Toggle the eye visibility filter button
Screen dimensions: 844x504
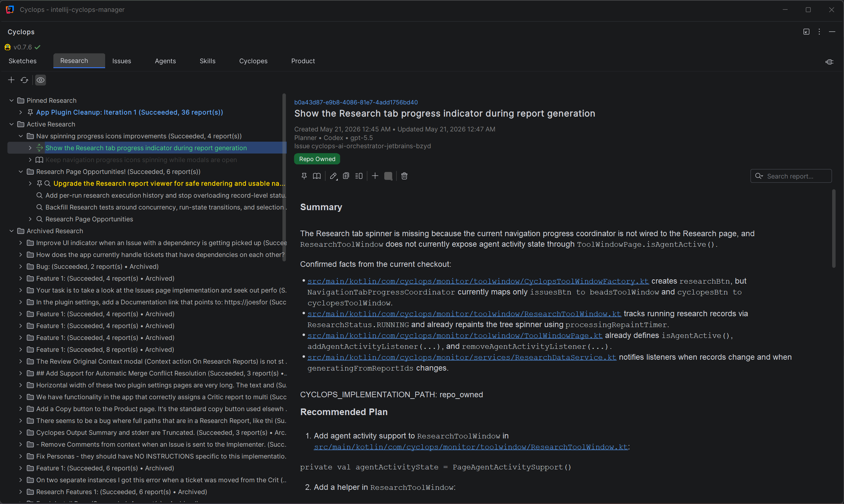[41, 80]
